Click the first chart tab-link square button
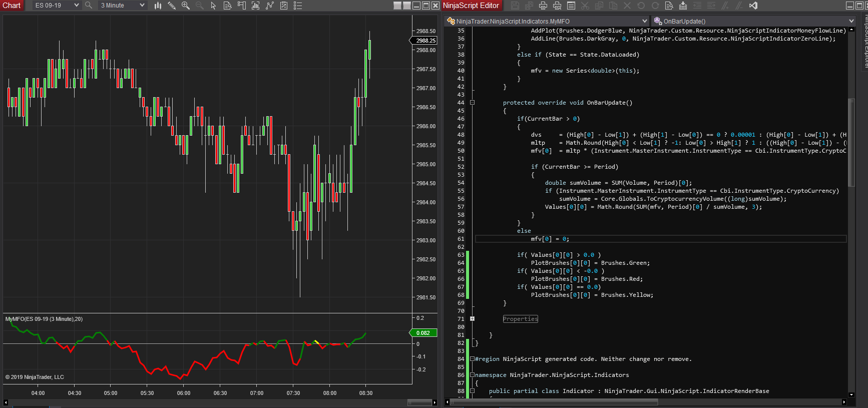868x408 pixels. pos(397,6)
